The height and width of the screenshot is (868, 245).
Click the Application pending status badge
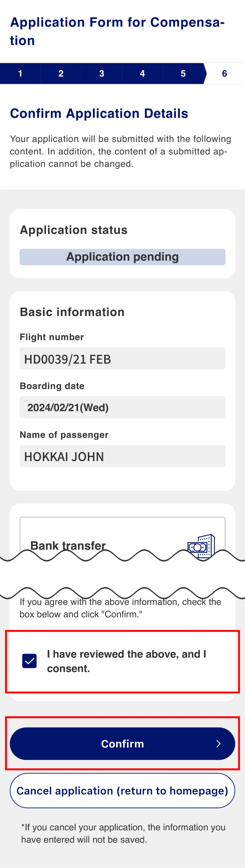click(123, 257)
